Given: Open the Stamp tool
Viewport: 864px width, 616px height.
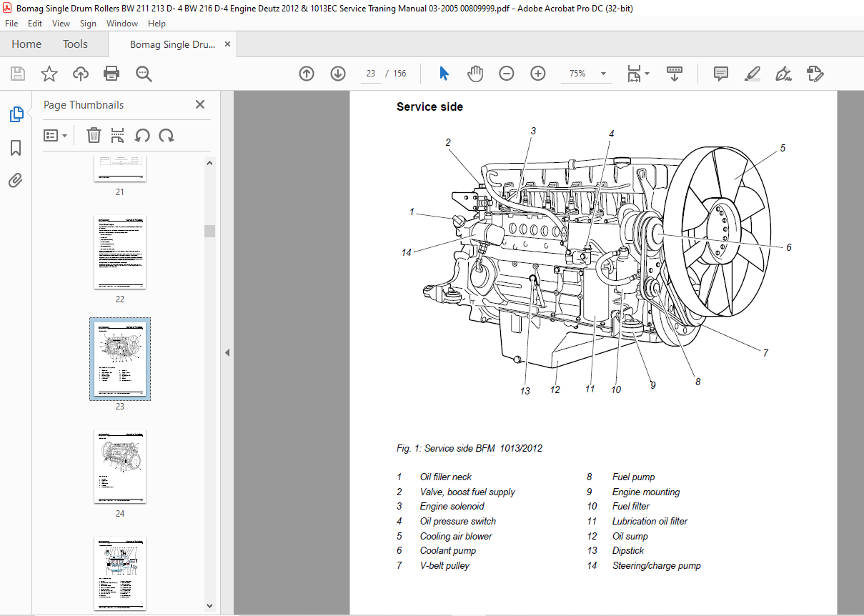Looking at the screenshot, I should coord(815,74).
